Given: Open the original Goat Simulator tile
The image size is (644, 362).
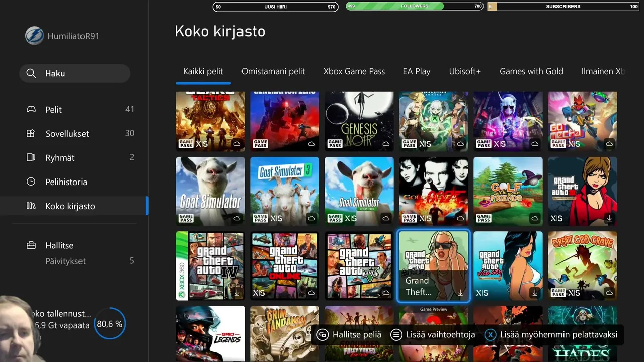Looking at the screenshot, I should point(210,192).
